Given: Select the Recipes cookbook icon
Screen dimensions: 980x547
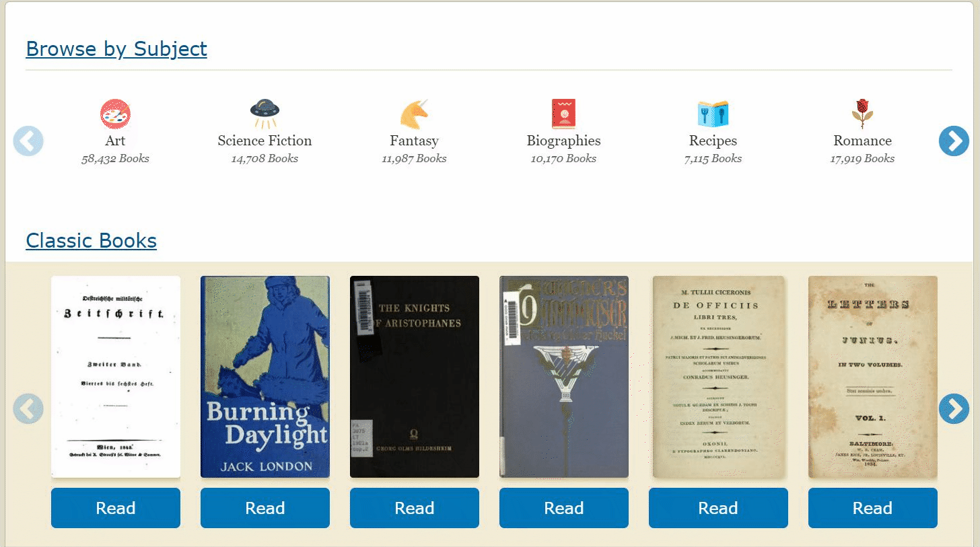Looking at the screenshot, I should pyautogui.click(x=713, y=114).
